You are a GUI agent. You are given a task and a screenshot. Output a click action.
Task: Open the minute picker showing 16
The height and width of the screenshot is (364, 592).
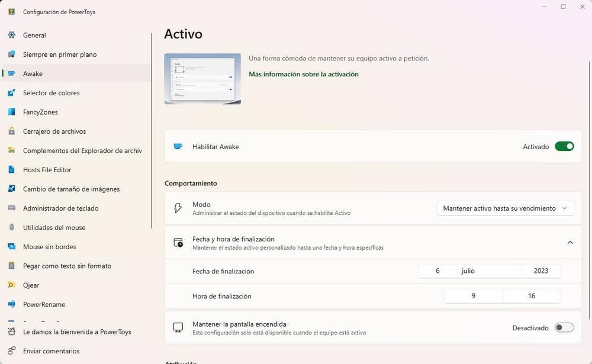[x=532, y=296]
